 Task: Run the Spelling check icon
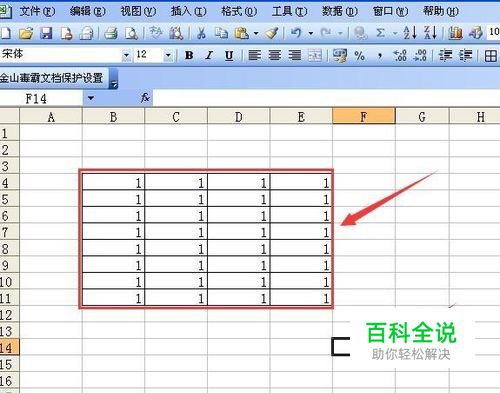click(156, 33)
